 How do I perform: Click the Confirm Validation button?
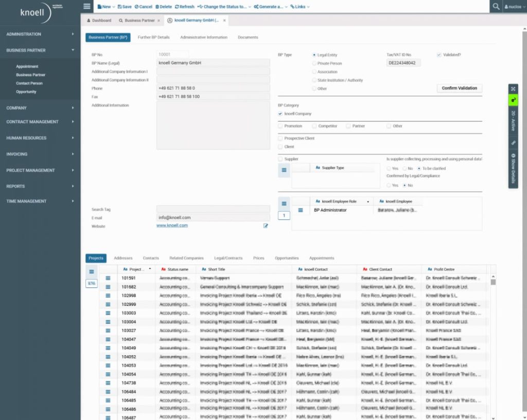click(459, 88)
